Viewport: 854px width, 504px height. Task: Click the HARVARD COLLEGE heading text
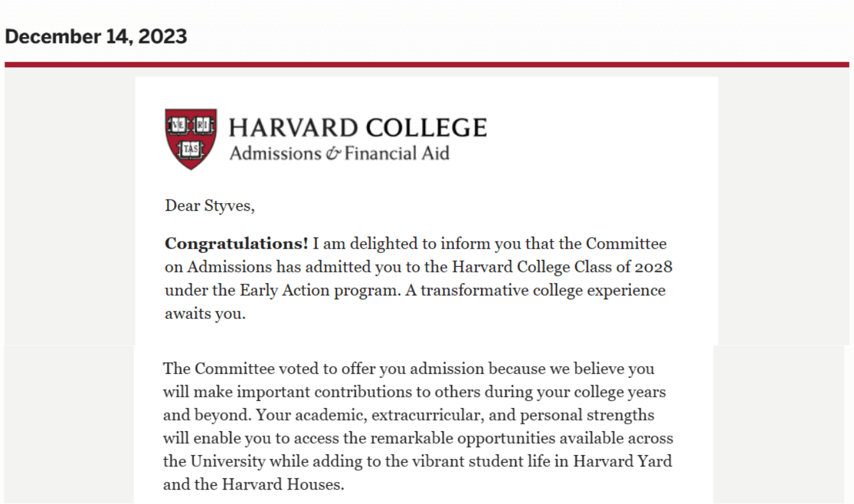[x=357, y=128]
